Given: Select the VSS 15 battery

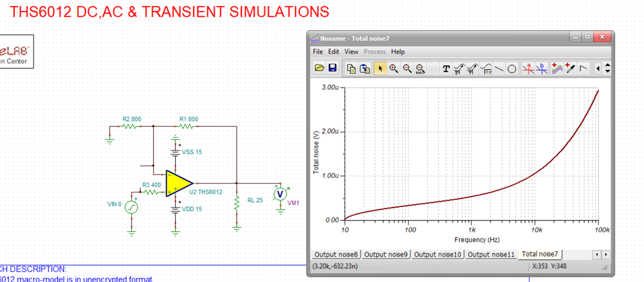Looking at the screenshot, I should point(175,152).
